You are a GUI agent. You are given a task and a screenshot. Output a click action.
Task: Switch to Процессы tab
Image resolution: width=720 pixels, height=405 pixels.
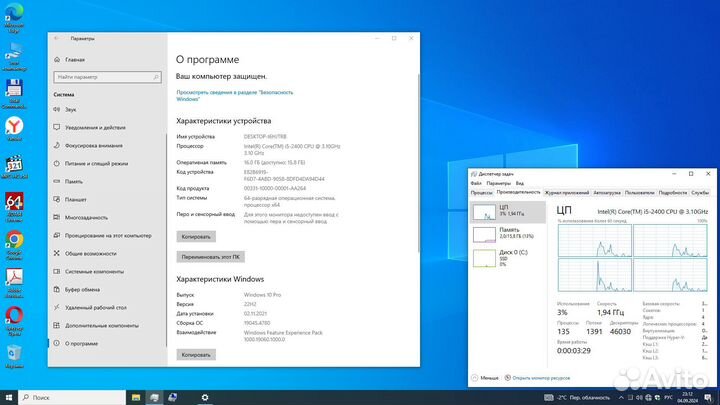coord(481,193)
